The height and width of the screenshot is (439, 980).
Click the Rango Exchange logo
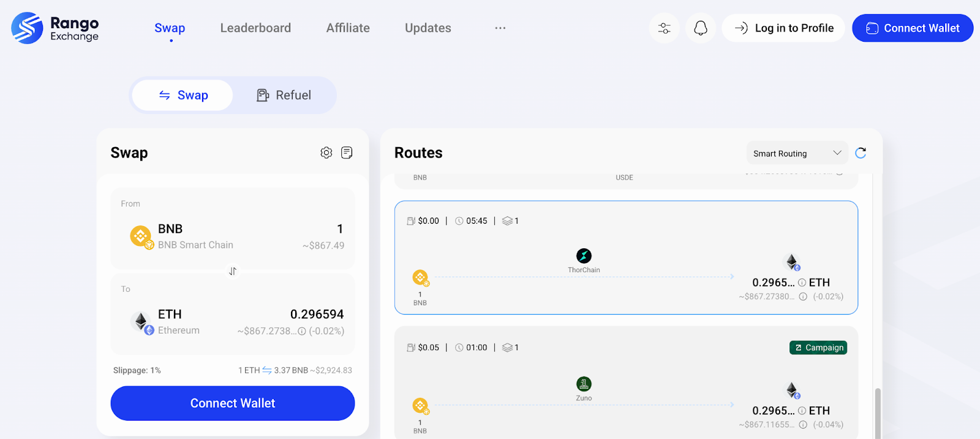[55, 28]
